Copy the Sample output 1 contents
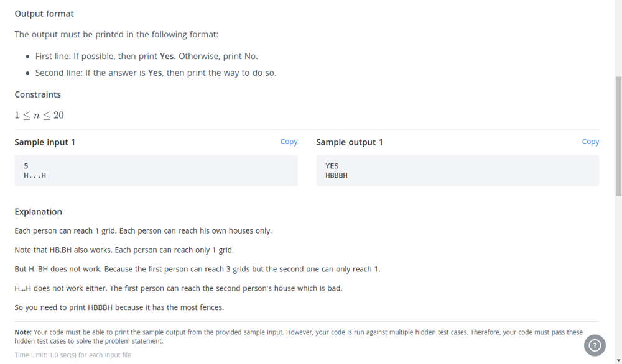Screen dimensions: 622x364 pos(590,142)
